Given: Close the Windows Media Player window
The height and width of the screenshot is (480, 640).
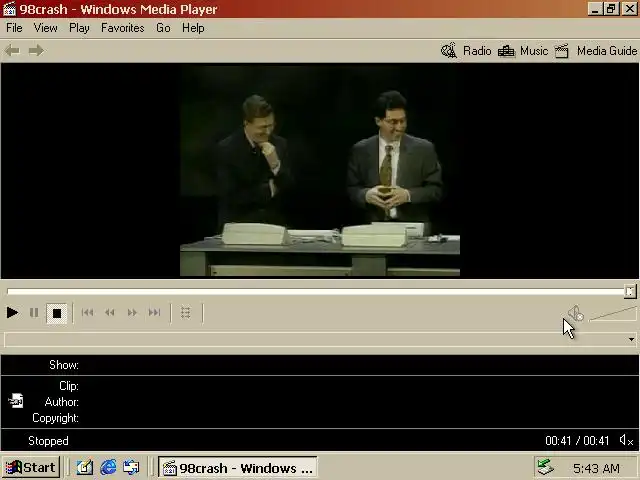Looking at the screenshot, I should click(629, 9).
